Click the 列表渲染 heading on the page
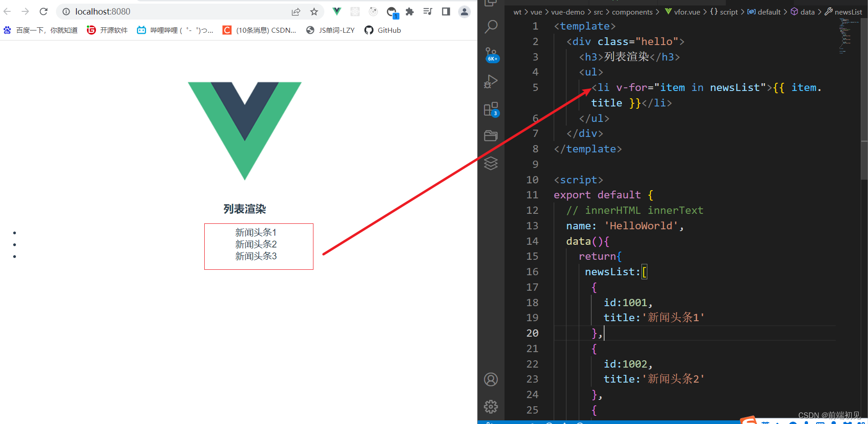The width and height of the screenshot is (868, 424). pos(245,209)
